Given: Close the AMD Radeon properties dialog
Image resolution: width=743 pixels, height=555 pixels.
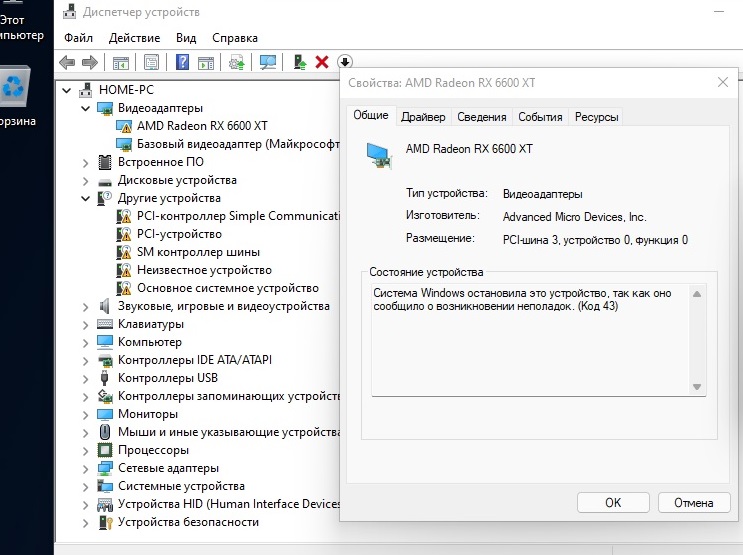Looking at the screenshot, I should coord(723,82).
